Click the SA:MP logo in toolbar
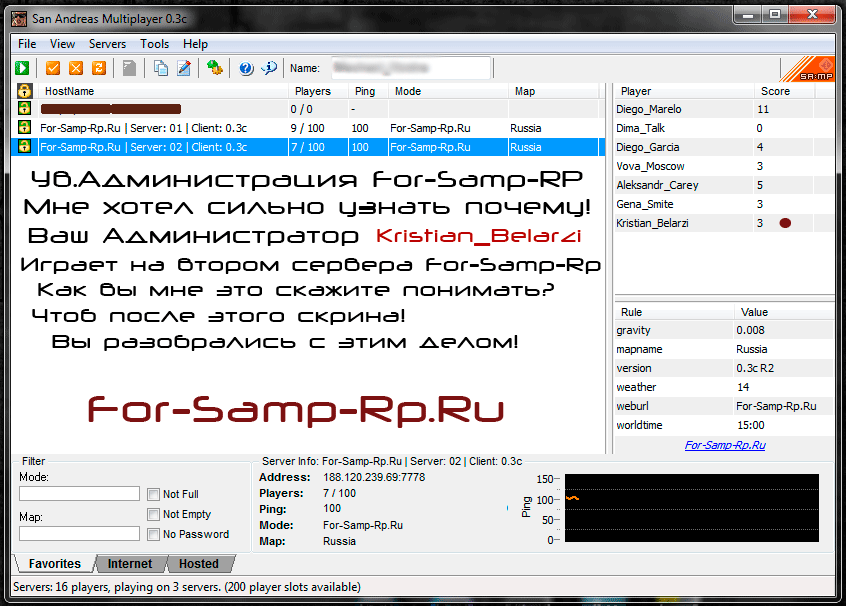 pyautogui.click(x=808, y=69)
